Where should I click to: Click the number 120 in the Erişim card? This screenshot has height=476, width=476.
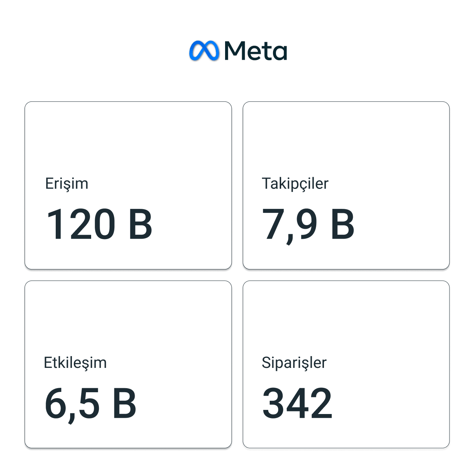81,224
